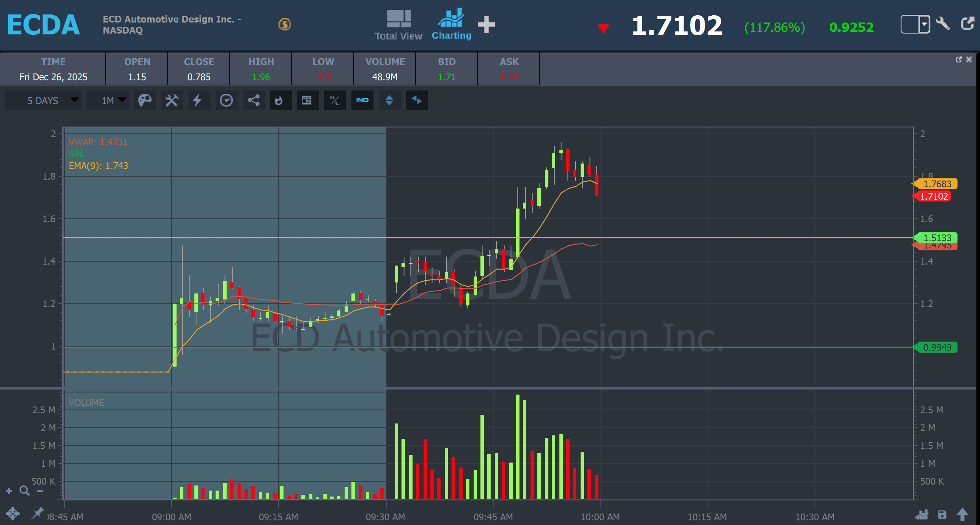Click the magnifier zoom icon below volume axis
The image size is (980, 525).
coord(25,491)
